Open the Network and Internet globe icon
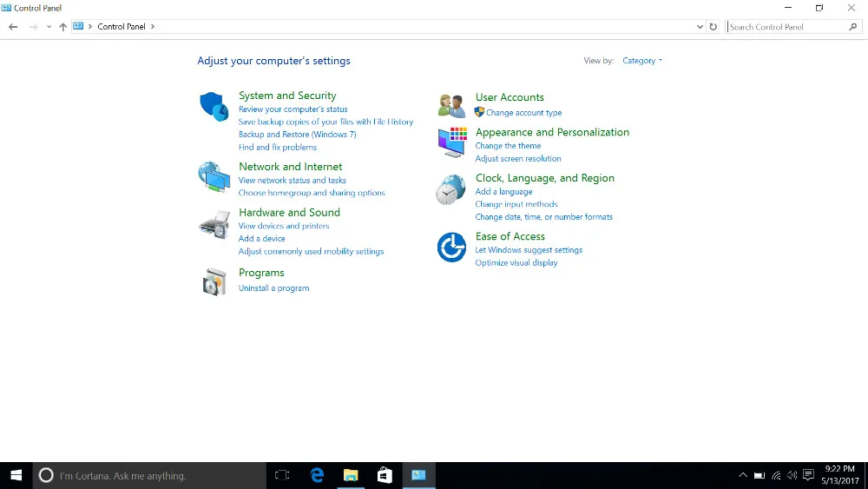Viewport: 868px width, 489px height. tap(214, 176)
